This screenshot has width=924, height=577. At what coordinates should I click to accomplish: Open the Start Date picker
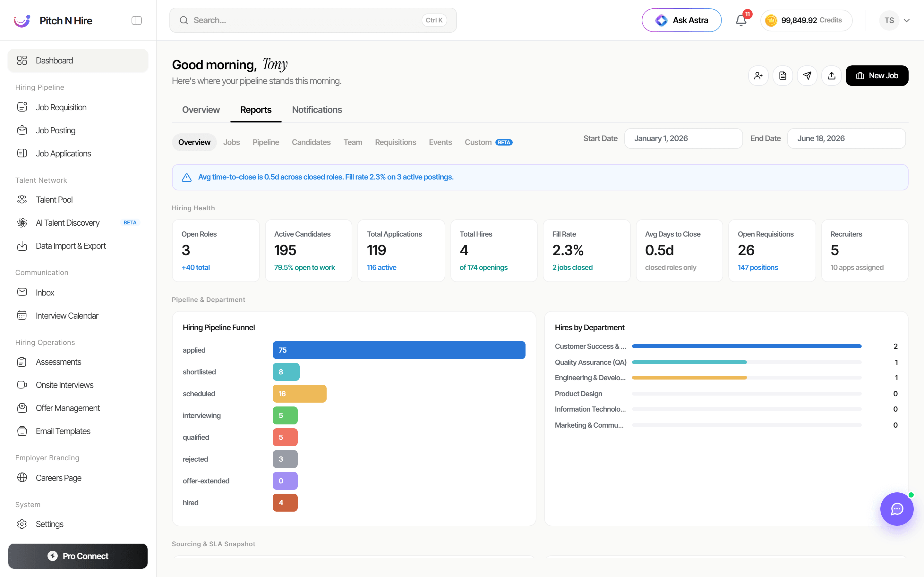(683, 138)
